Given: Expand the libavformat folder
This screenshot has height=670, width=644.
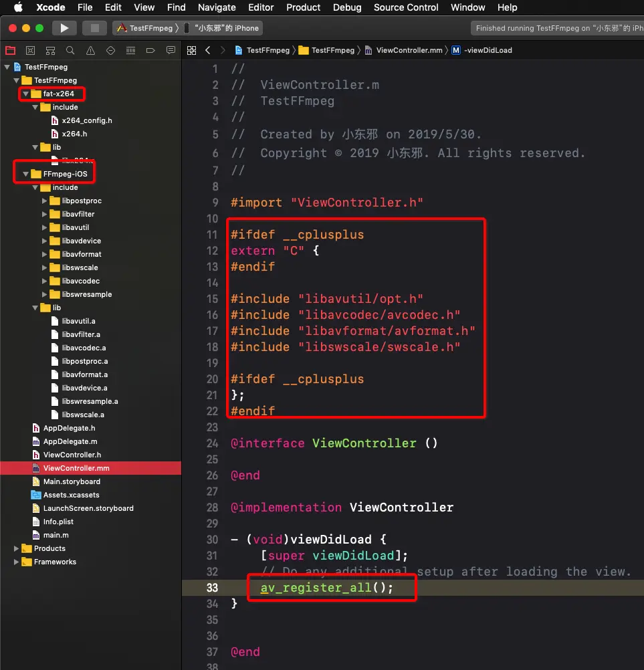Looking at the screenshot, I should 44,254.
